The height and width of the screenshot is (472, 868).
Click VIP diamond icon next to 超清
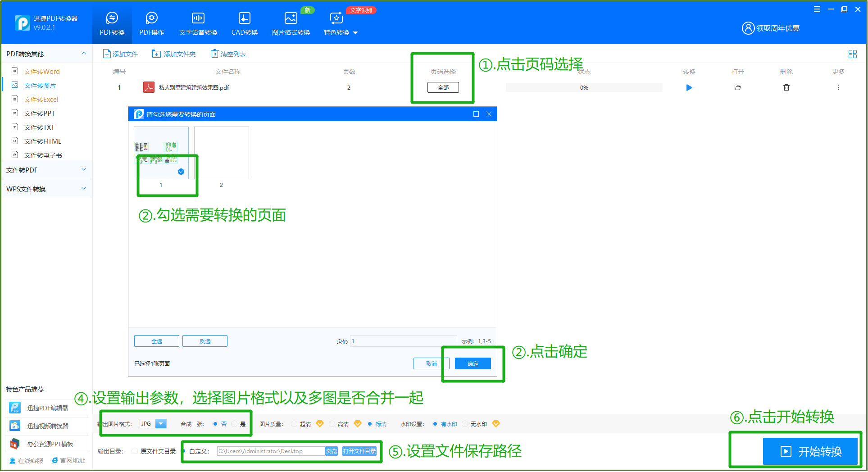(x=320, y=424)
